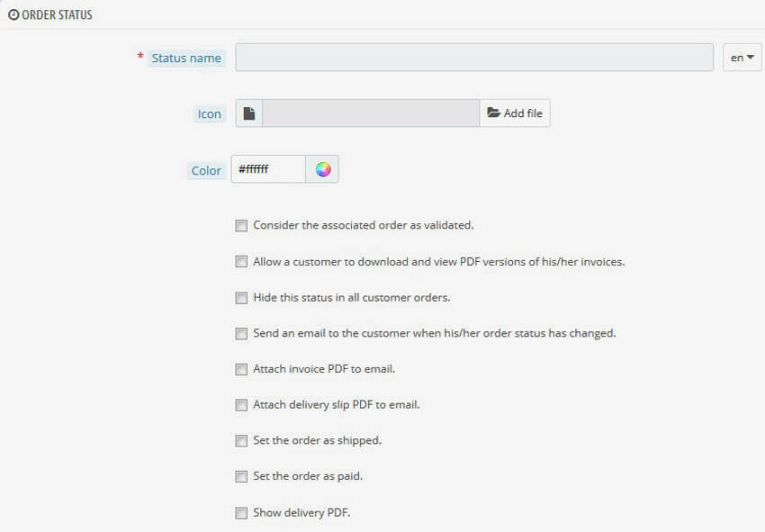Open the "en" language dropdown
The height and width of the screenshot is (532, 765).
tap(742, 57)
